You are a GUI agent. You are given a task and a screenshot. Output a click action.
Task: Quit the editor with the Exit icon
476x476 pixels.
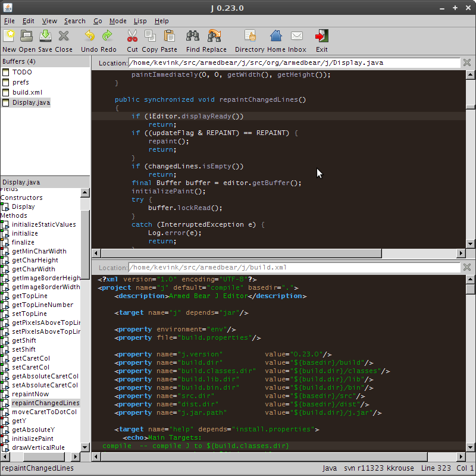(321, 36)
